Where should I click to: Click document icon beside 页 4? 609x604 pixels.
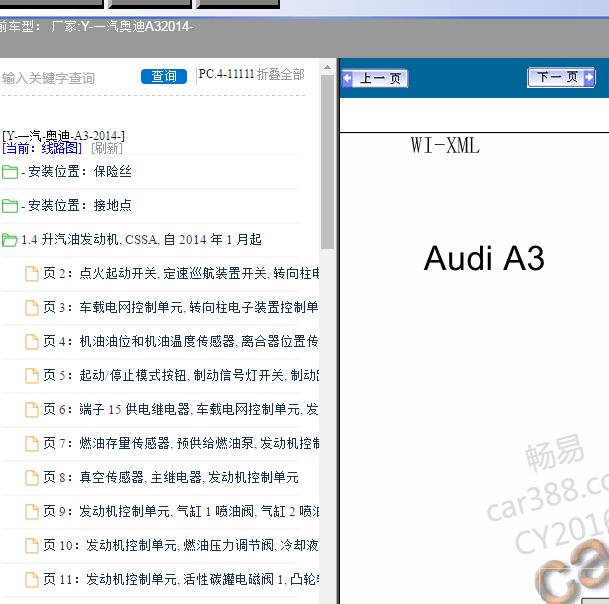(x=32, y=342)
